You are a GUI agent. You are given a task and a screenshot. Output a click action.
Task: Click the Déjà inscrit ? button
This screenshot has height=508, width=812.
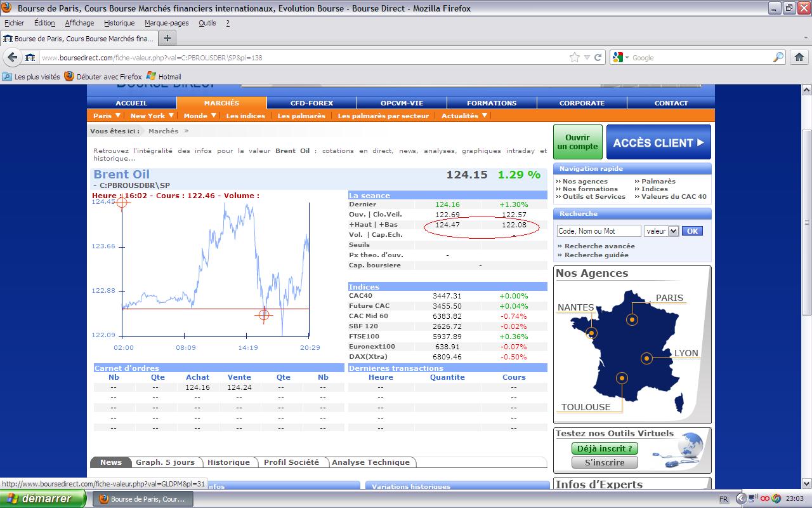click(605, 448)
